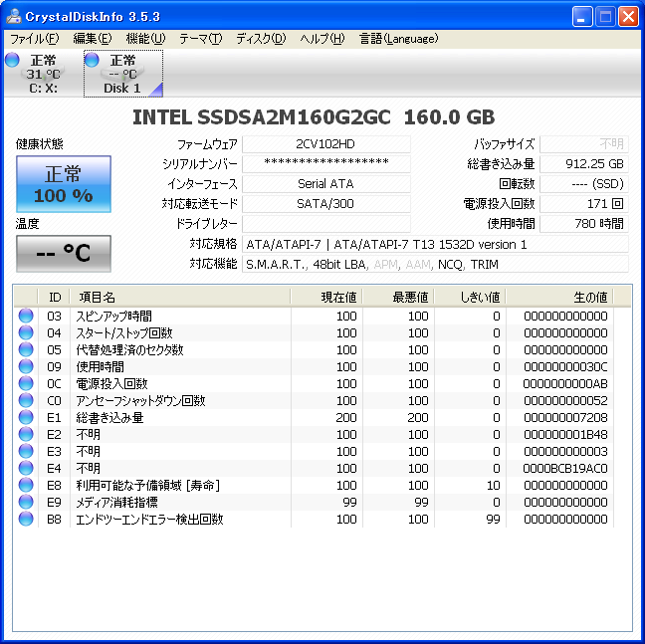
Task: Click the ---- (SSD) rotation field
Action: click(584, 184)
